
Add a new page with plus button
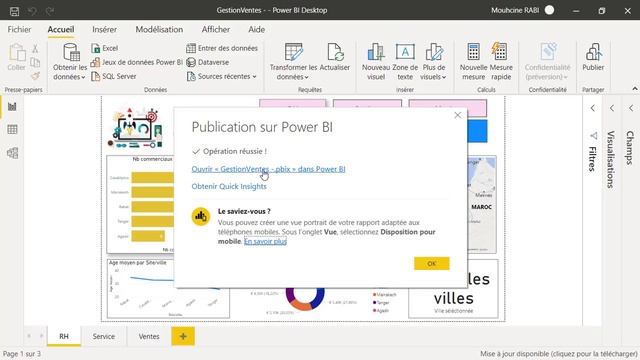(x=183, y=336)
